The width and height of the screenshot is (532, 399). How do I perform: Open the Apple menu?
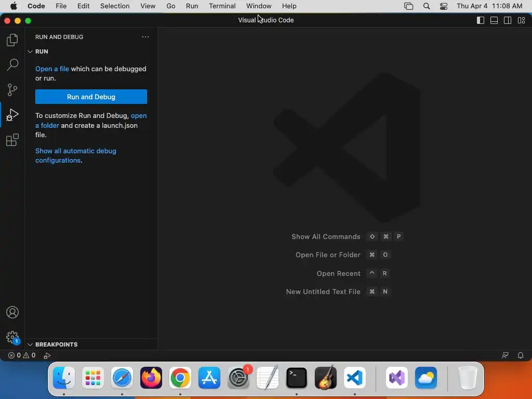tap(14, 6)
